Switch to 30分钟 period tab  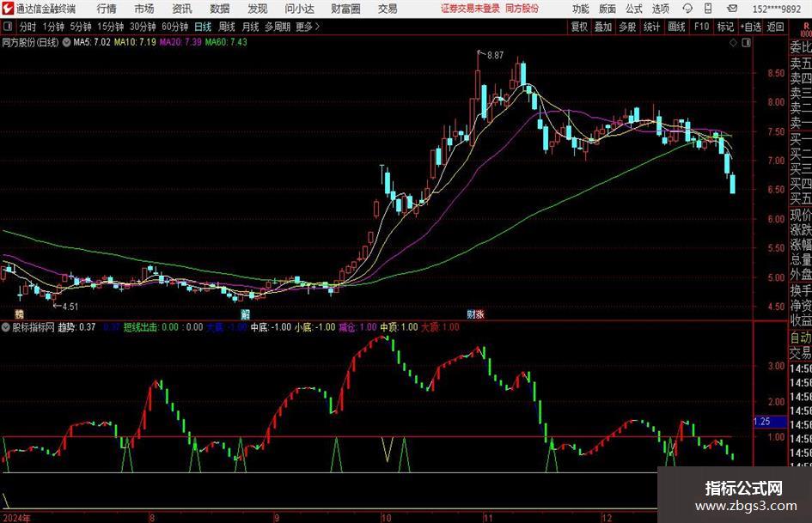pyautogui.click(x=143, y=27)
